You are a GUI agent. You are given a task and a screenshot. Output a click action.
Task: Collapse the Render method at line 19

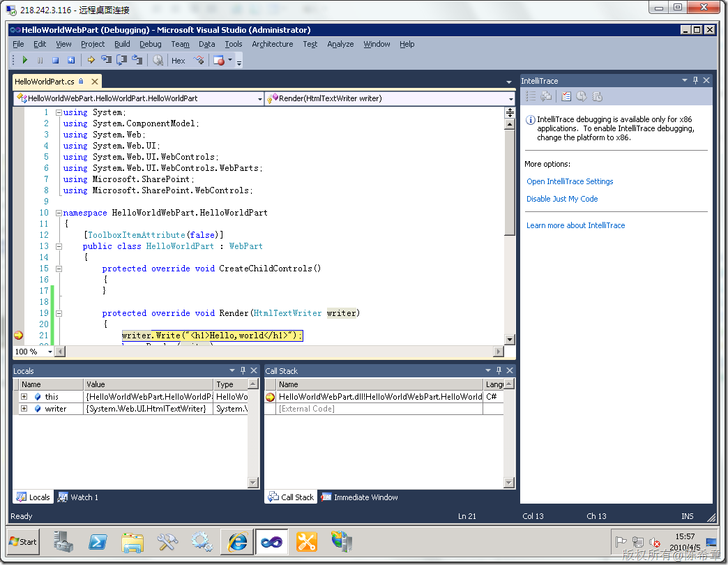pyautogui.click(x=59, y=313)
